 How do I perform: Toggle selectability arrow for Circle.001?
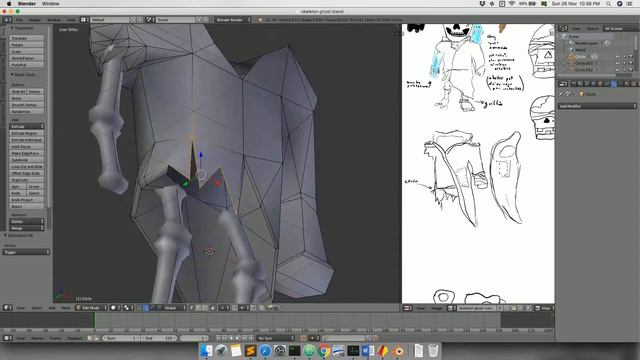624,63
